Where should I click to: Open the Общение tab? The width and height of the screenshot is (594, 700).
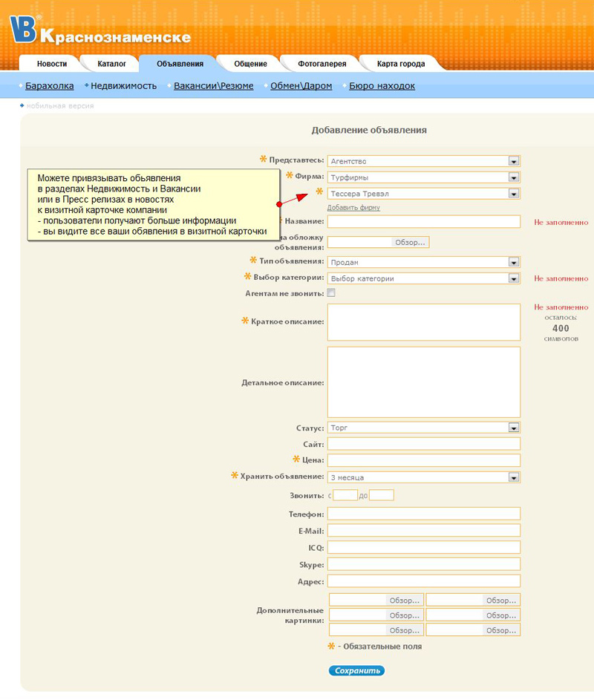[x=250, y=63]
